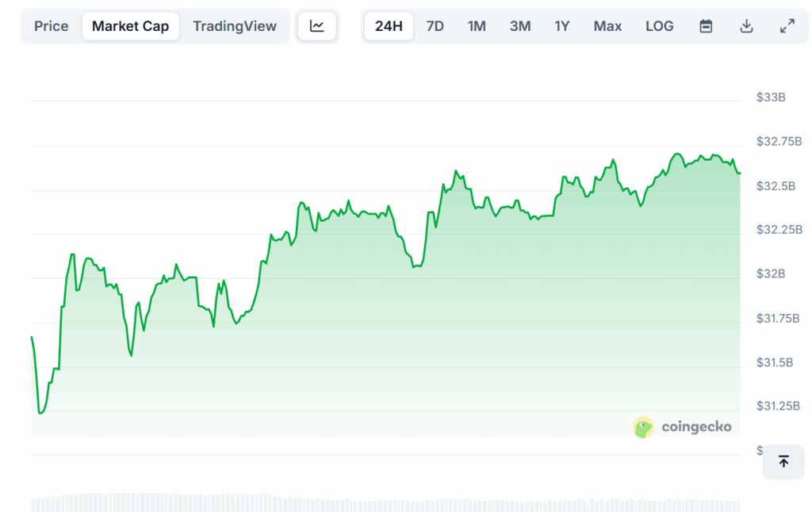Expand chart to fullscreen
The width and height of the screenshot is (812, 512).
787,26
